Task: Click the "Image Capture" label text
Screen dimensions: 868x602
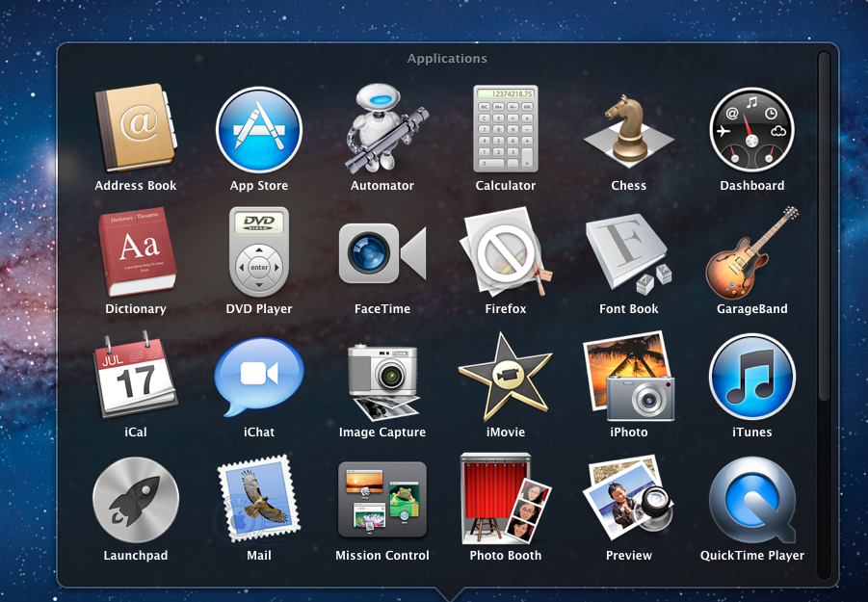Action: (382, 432)
